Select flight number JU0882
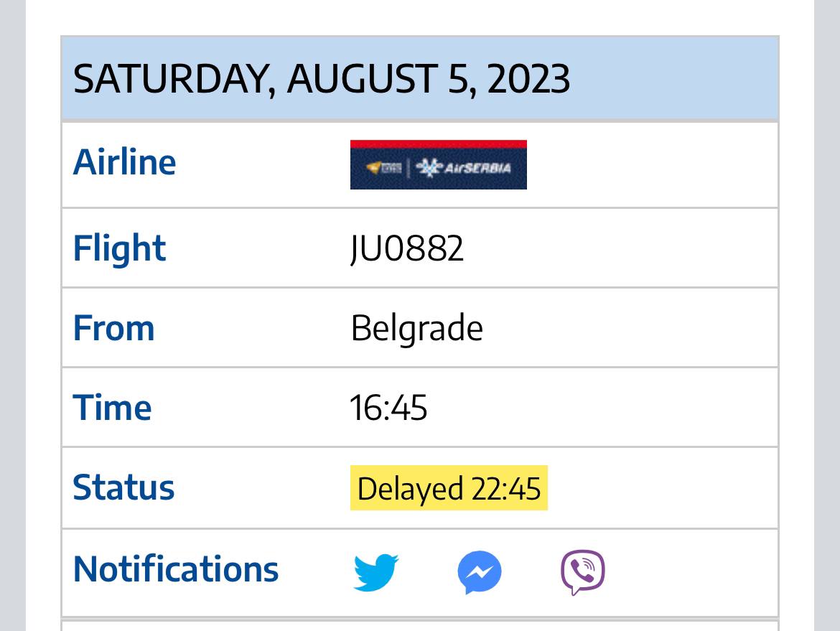Image resolution: width=840 pixels, height=631 pixels. coord(406,248)
